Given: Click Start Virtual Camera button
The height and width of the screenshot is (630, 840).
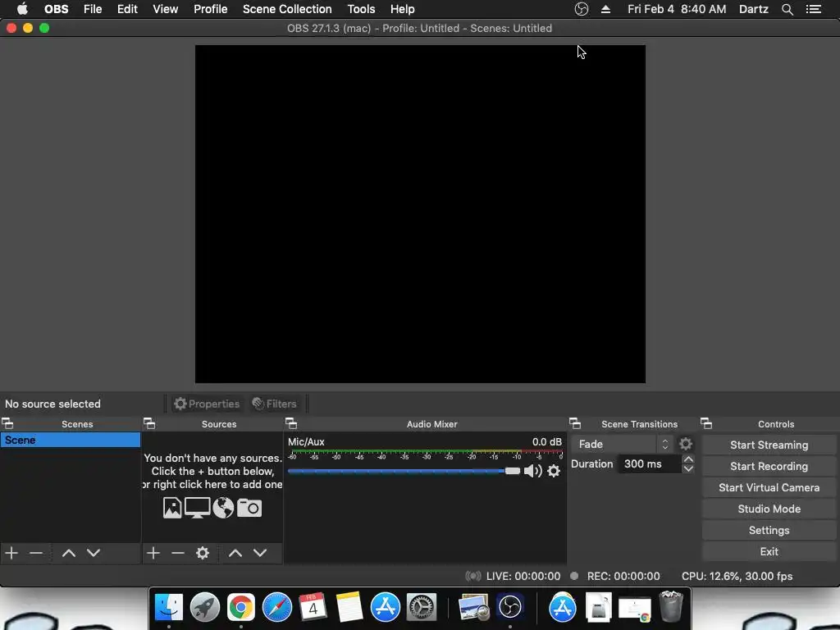Looking at the screenshot, I should 769,487.
